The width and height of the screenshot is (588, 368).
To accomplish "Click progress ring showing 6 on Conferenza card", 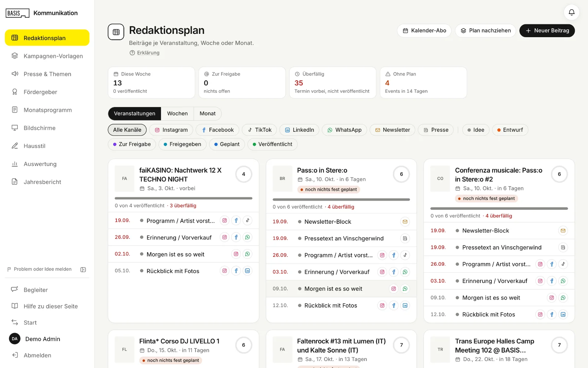I will pos(559,174).
